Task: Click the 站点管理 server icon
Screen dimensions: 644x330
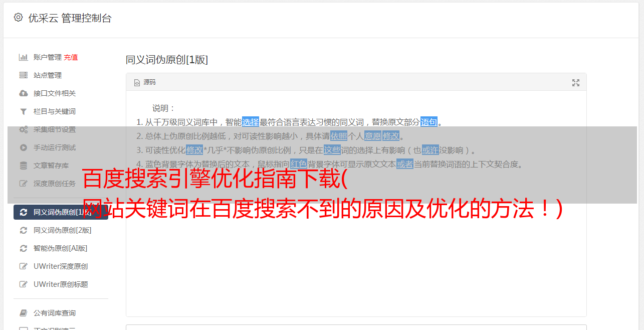Action: pos(23,75)
